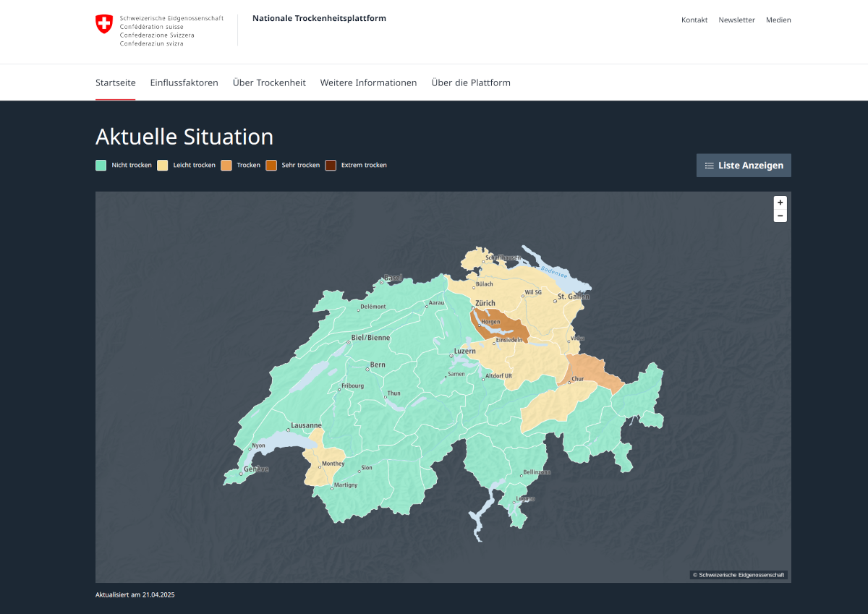Viewport: 868px width, 614px height.
Task: Click the Extrem trocken dark brown swatch
Action: pos(331,165)
